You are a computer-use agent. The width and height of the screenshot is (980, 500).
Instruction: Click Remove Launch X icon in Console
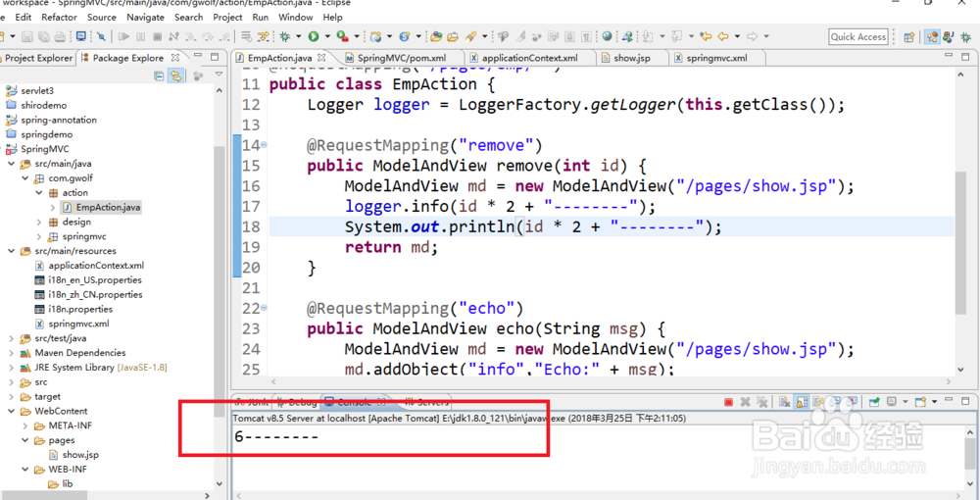click(745, 402)
